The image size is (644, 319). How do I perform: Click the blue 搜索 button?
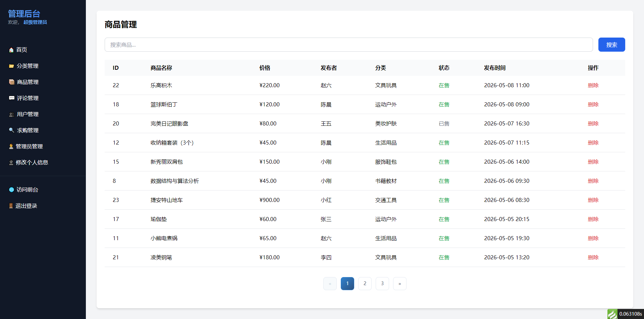tap(611, 45)
